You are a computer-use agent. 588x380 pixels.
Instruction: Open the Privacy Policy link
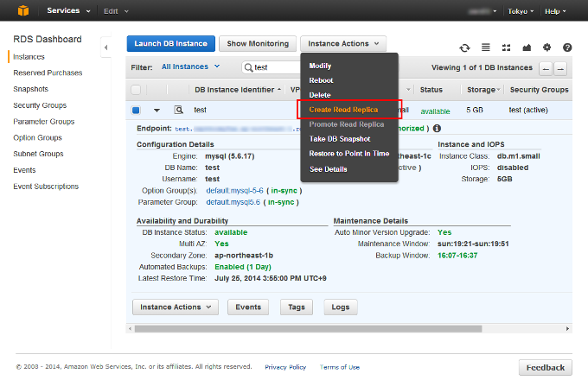pyautogui.click(x=285, y=367)
